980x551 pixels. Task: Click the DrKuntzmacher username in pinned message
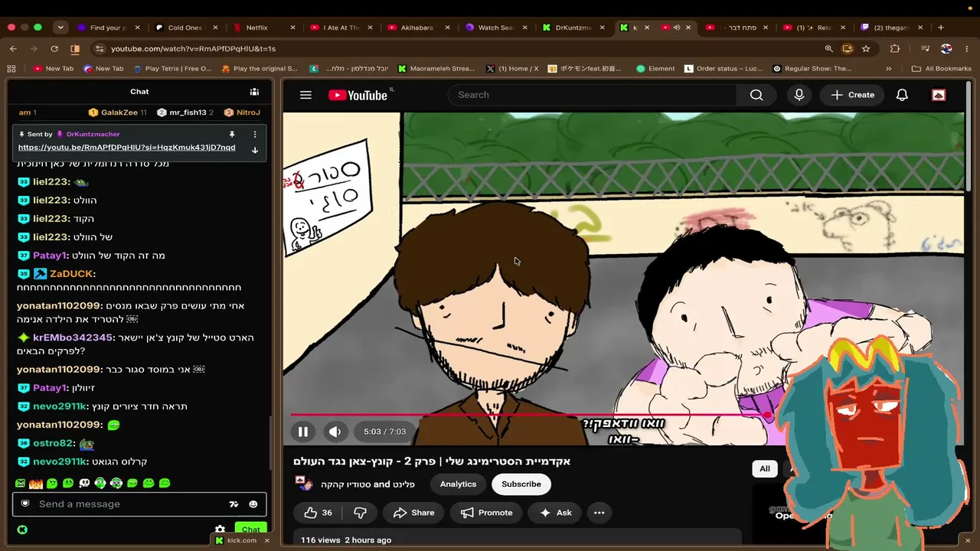click(x=93, y=135)
